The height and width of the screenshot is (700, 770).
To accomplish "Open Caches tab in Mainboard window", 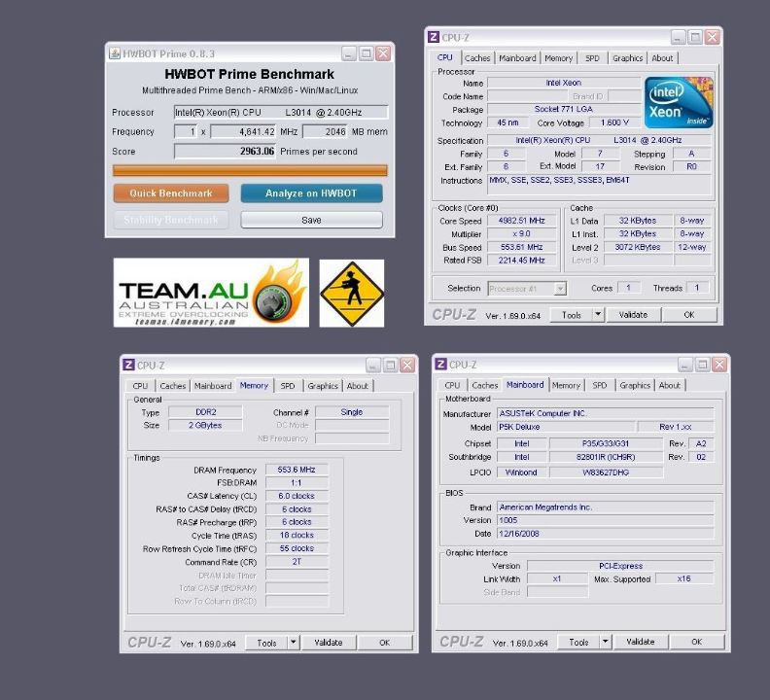I will click(485, 385).
